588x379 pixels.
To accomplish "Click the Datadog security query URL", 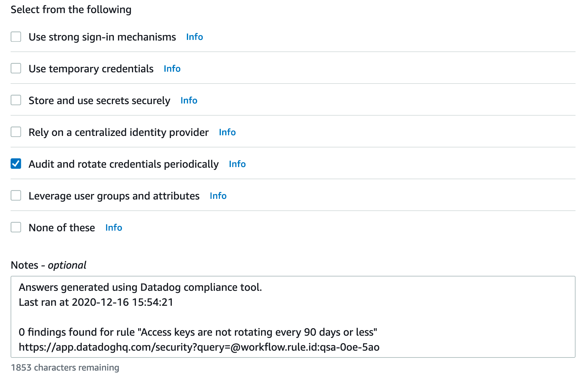I will coord(199,347).
